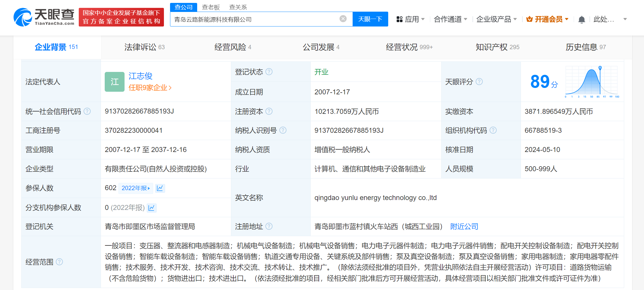The height and width of the screenshot is (290, 644).
Task: Click help icon next to 注册资本
Action: click(269, 111)
